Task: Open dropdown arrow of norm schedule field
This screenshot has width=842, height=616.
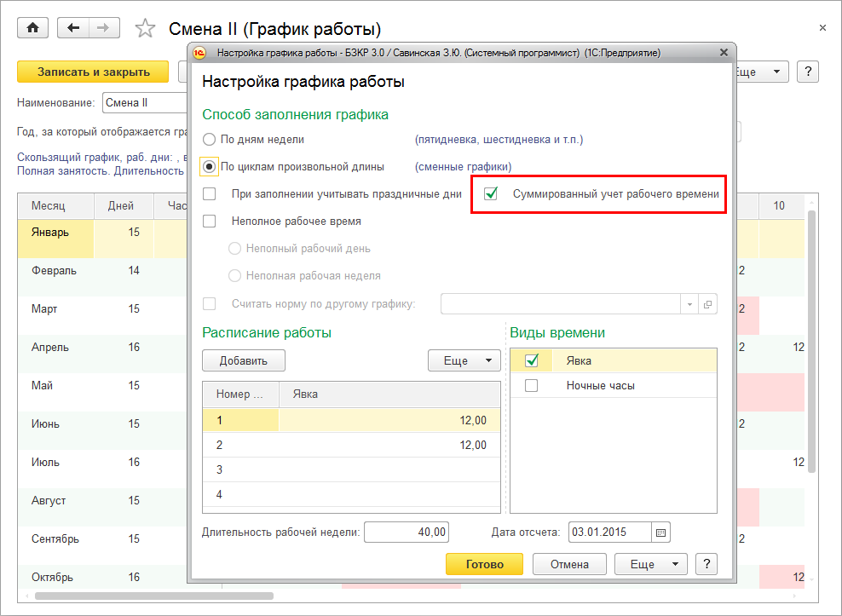Action: click(x=689, y=304)
